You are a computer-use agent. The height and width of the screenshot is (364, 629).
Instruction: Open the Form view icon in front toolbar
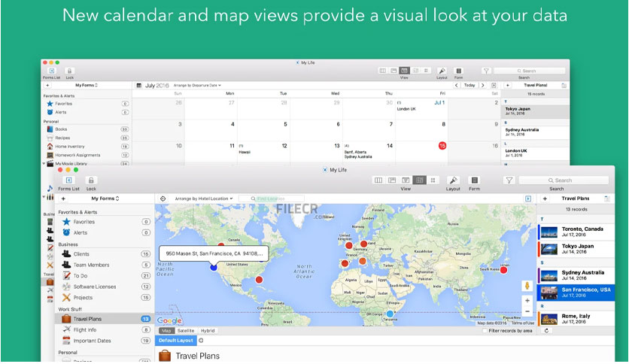[474, 180]
